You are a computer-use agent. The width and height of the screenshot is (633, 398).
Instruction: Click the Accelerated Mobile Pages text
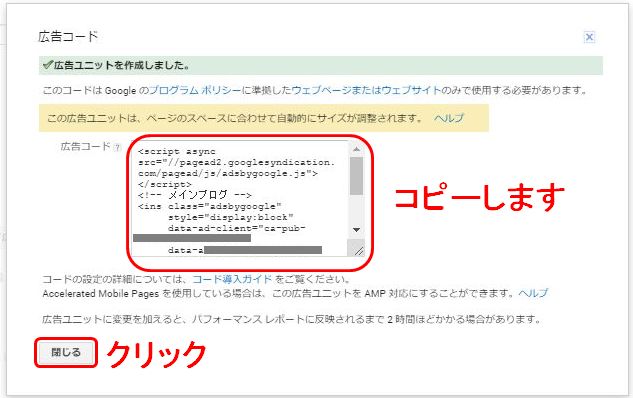pyautogui.click(x=101, y=293)
